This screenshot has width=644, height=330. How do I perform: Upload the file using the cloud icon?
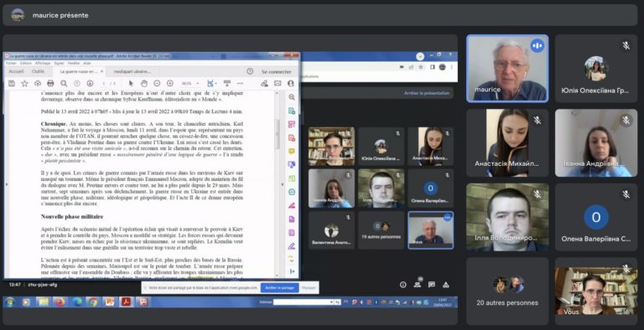pyautogui.click(x=38, y=83)
